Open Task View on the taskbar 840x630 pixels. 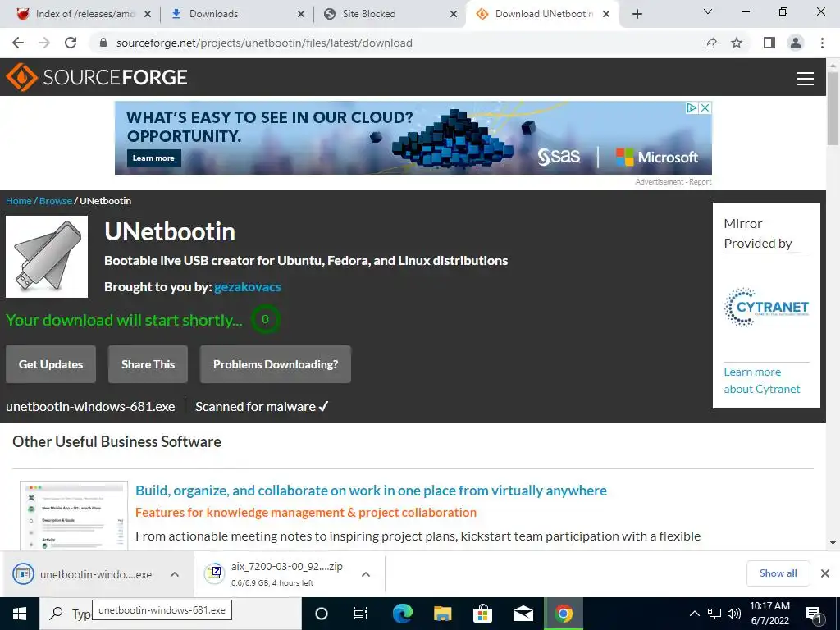click(x=361, y=614)
